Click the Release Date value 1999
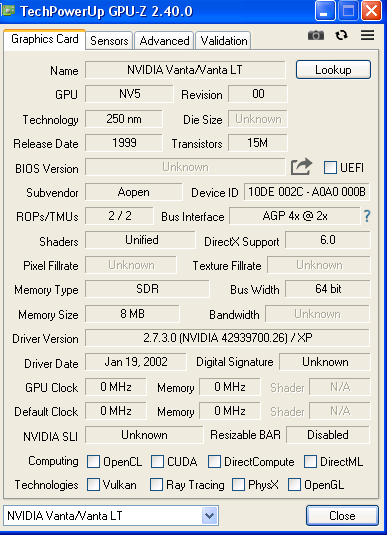 [124, 143]
